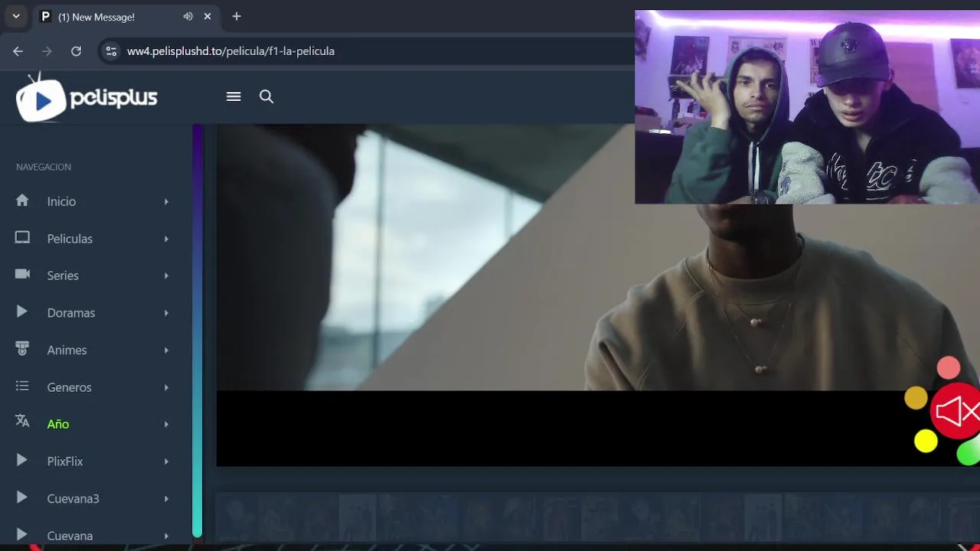Viewport: 980px width, 551px height.
Task: Click the Doramas play icon
Action: (22, 311)
